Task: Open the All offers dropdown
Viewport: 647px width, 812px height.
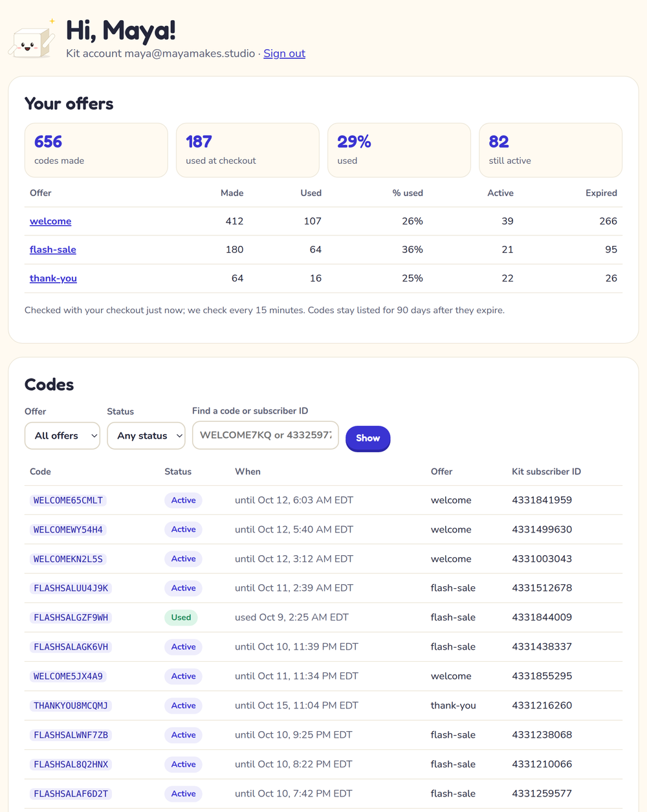Action: click(62, 435)
